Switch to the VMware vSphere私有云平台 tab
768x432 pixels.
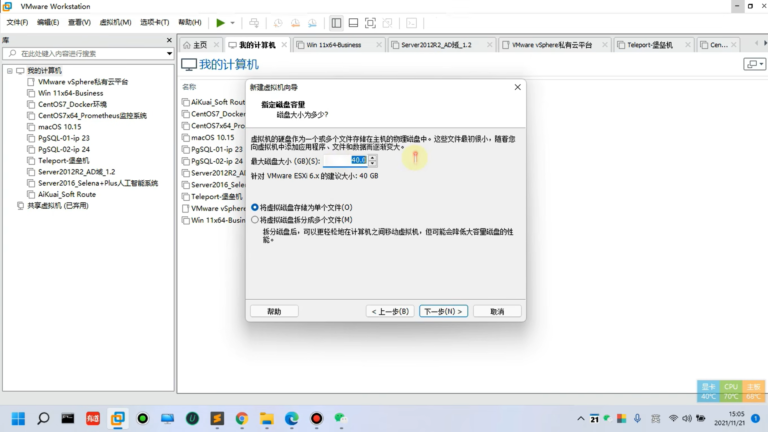point(552,45)
